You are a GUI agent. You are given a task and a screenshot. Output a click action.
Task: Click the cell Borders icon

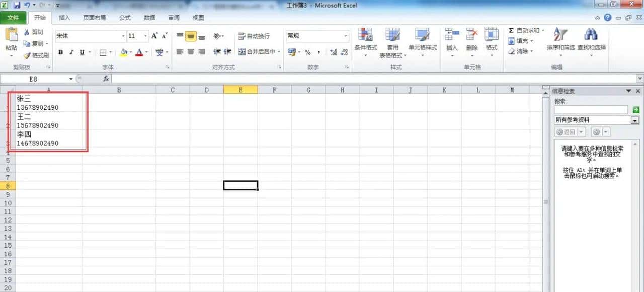(x=103, y=52)
